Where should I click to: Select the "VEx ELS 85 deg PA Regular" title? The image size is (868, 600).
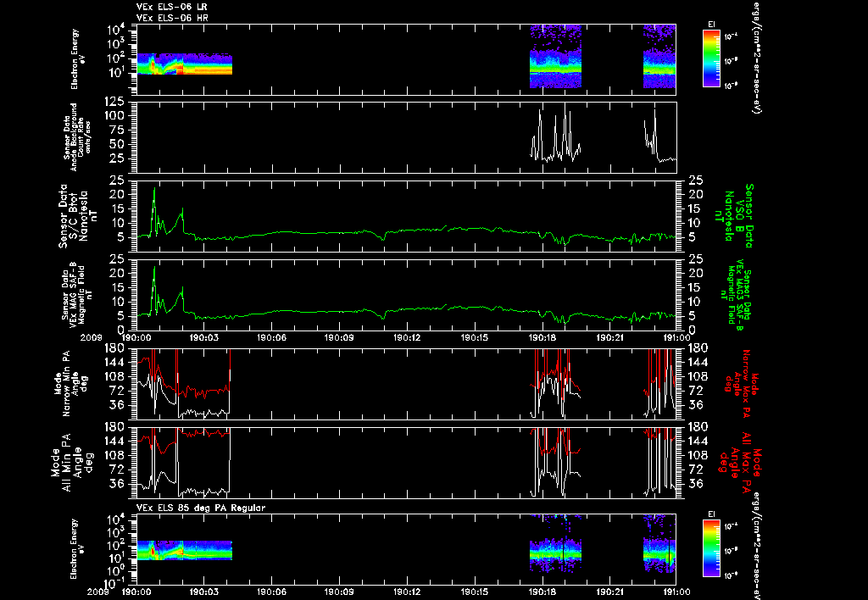click(200, 508)
